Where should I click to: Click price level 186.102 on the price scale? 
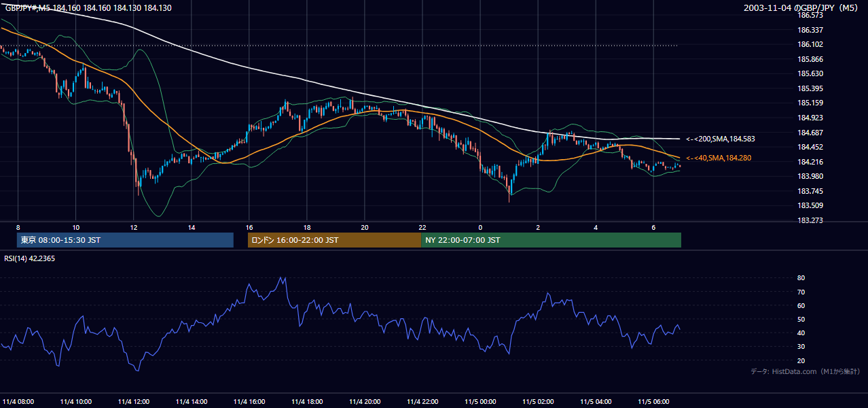[810, 44]
